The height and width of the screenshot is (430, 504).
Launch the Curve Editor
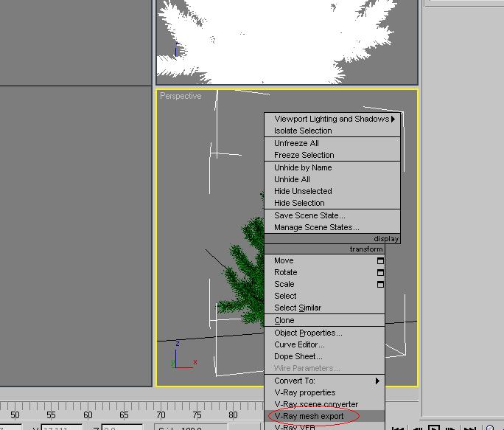[299, 344]
